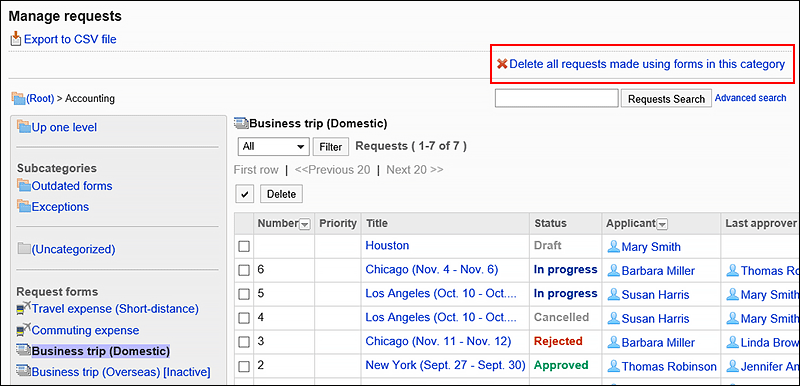Open the All status filter dropdown
Screen dimensions: 800x386
(x=273, y=146)
